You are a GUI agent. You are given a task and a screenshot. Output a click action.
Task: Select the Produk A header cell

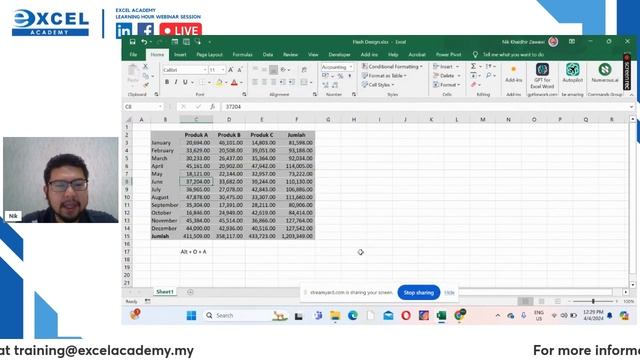point(196,135)
